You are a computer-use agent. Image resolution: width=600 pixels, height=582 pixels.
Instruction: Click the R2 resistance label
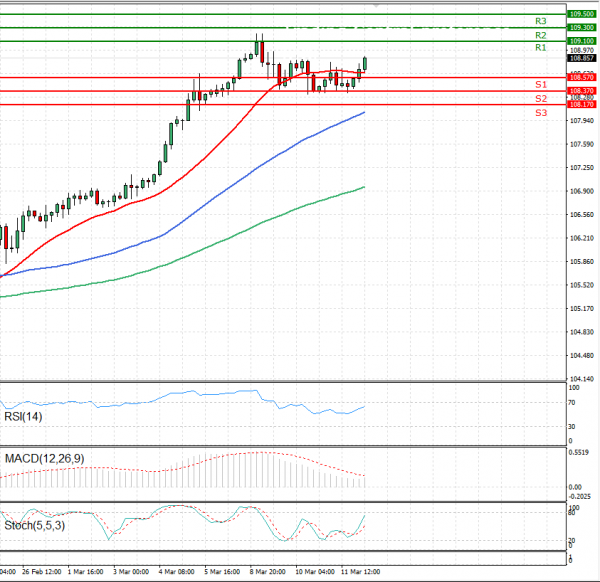(x=541, y=35)
